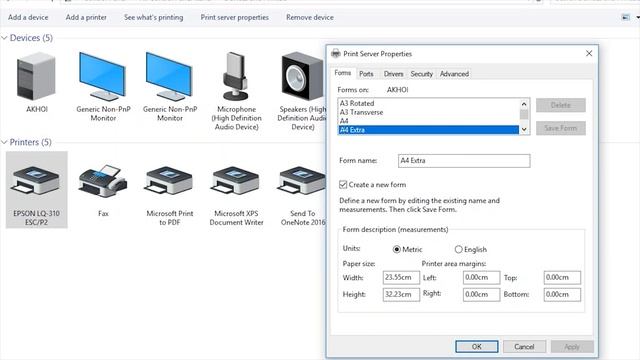Viewport: 640px width, 360px height.
Task: Close the Print Server Properties dialog
Action: pos(589,53)
